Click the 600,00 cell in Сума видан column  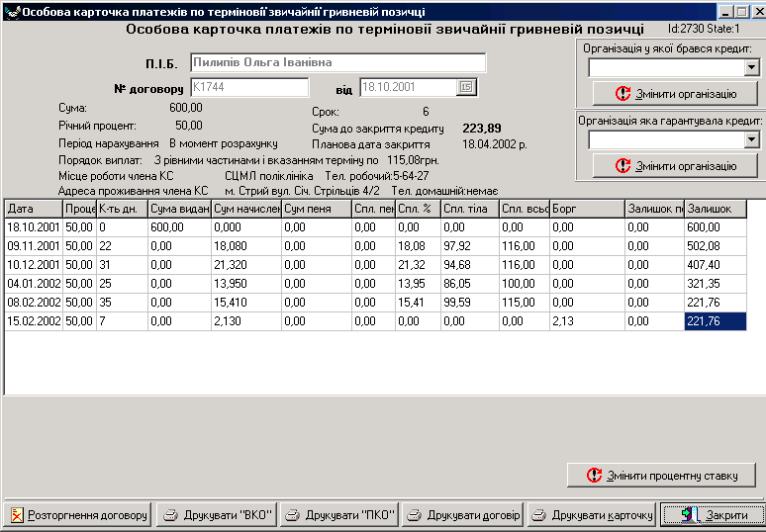tap(180, 227)
